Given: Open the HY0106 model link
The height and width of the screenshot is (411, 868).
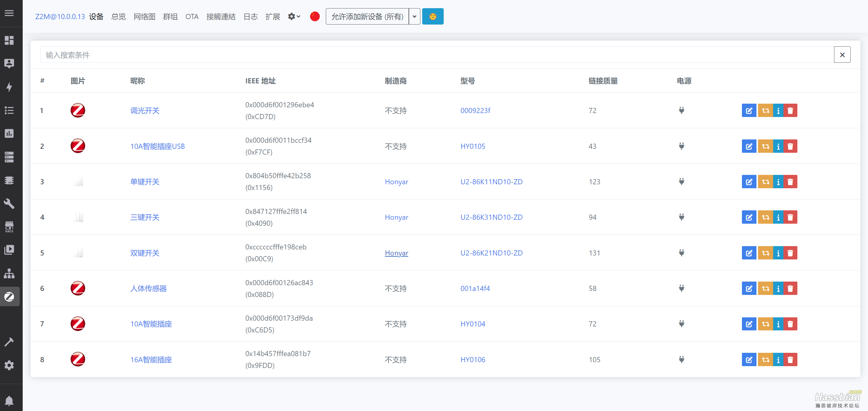Looking at the screenshot, I should coord(472,360).
